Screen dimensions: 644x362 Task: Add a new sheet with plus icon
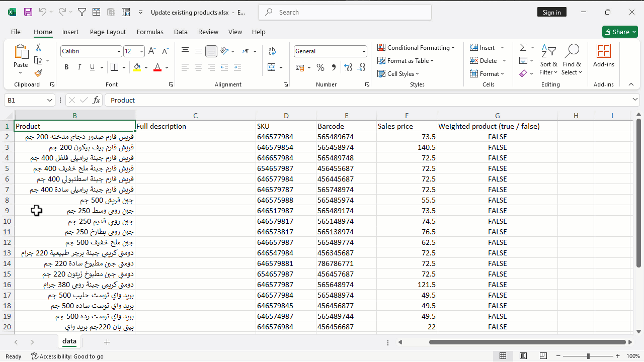pyautogui.click(x=107, y=342)
